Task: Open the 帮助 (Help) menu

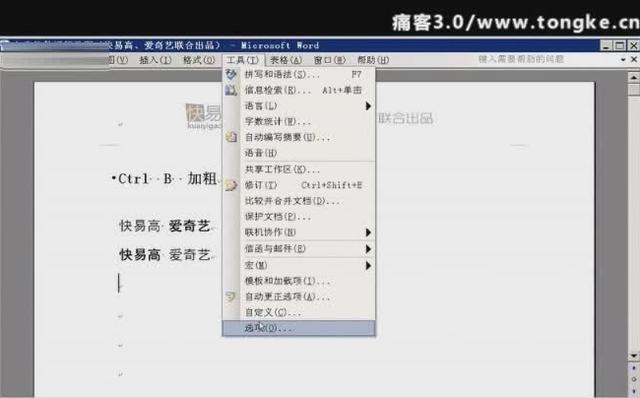Action: tap(373, 60)
